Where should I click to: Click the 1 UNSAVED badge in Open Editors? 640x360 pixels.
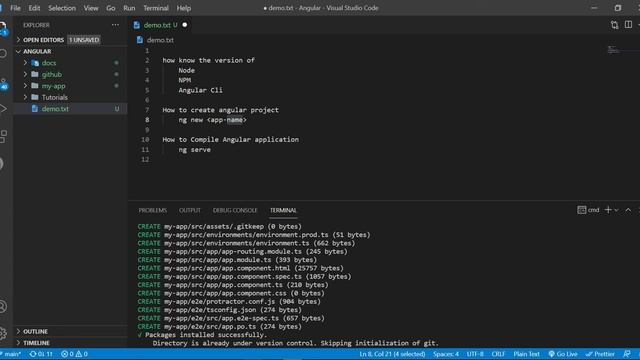click(84, 40)
